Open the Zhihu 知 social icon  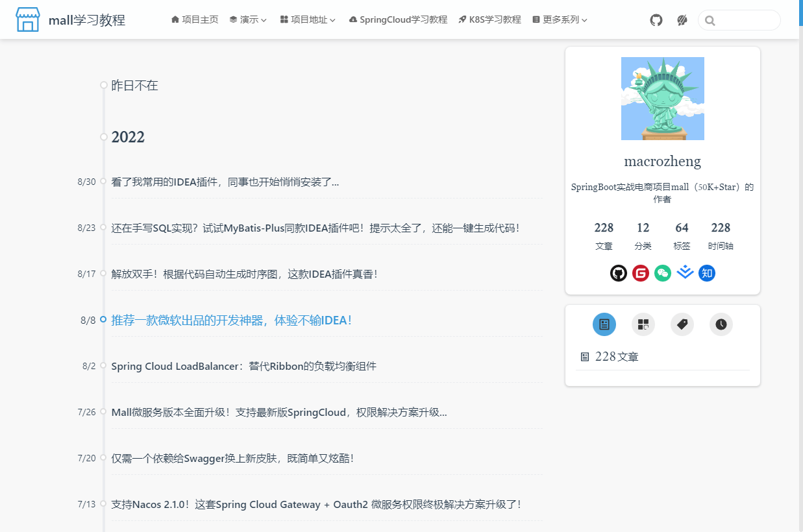pyautogui.click(x=707, y=273)
